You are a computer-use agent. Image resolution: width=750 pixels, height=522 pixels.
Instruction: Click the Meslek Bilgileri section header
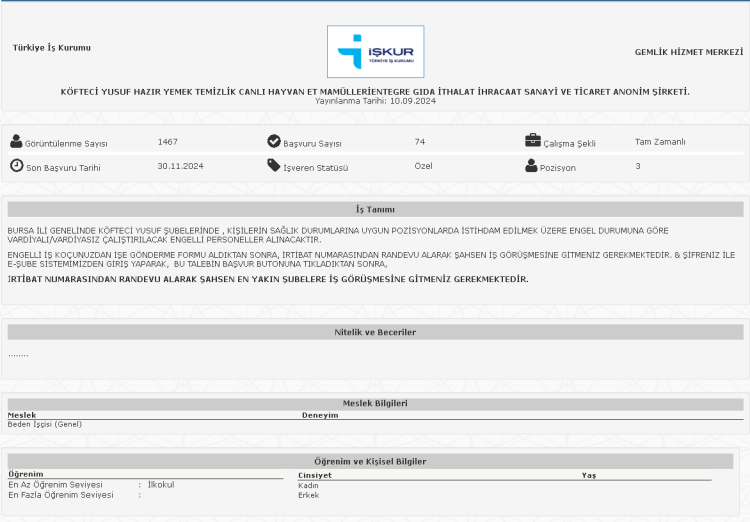point(375,403)
